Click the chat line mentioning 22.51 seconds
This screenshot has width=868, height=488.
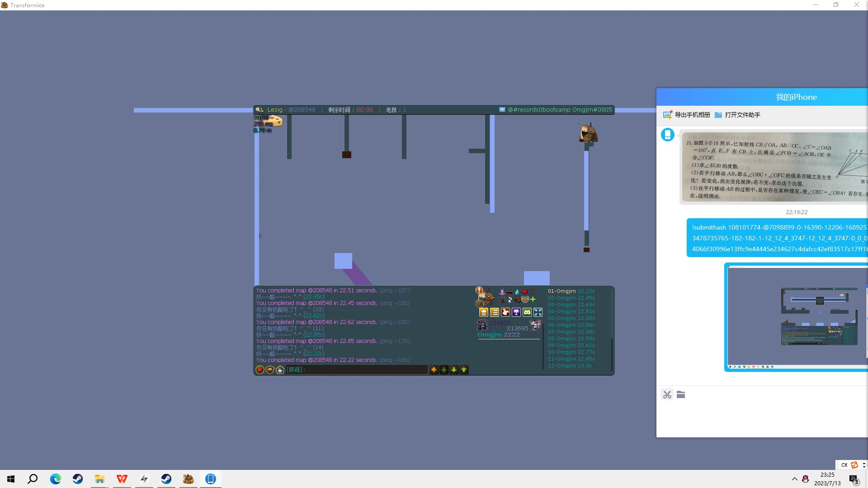pyautogui.click(x=333, y=291)
